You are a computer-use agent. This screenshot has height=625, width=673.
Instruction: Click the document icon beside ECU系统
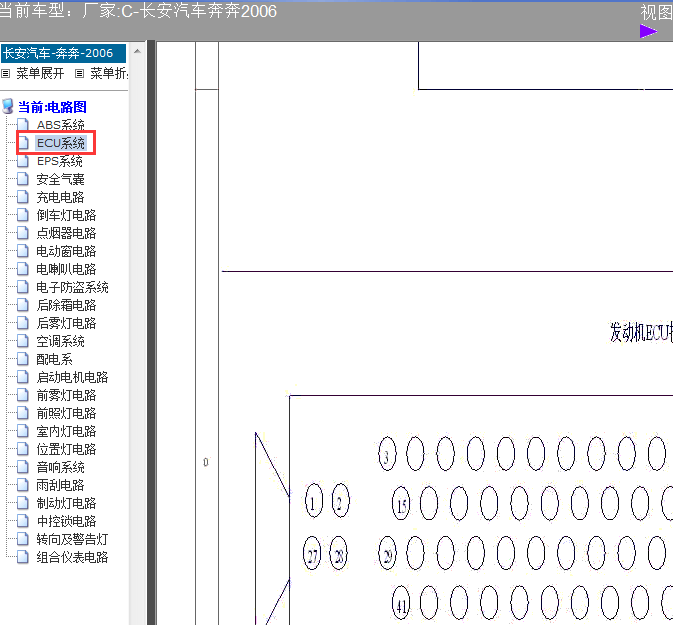(23, 143)
